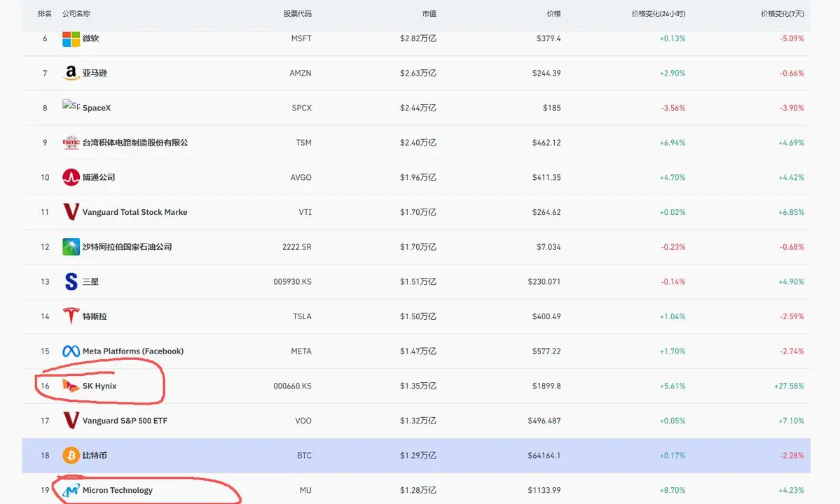Open Vanguard Total Stock Marke link

coord(135,212)
